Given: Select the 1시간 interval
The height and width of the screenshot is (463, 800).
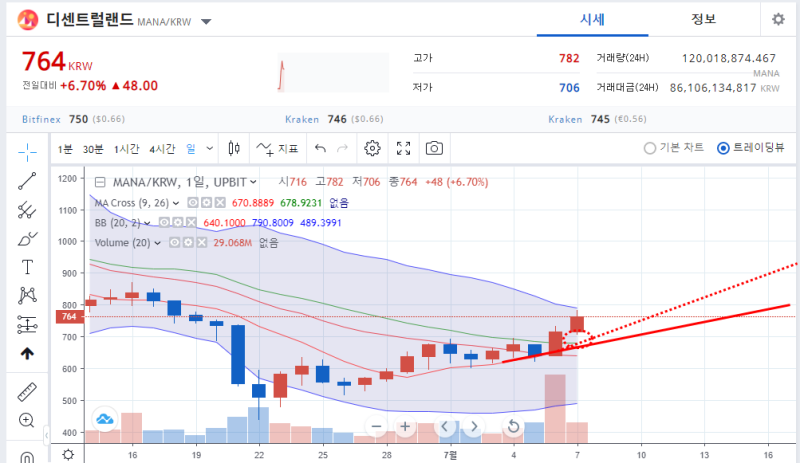Looking at the screenshot, I should 127,149.
